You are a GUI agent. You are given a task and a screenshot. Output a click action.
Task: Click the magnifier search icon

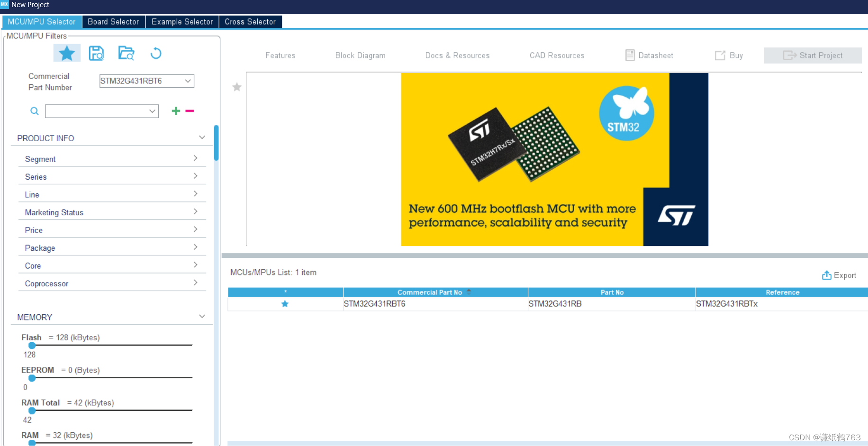click(x=34, y=111)
